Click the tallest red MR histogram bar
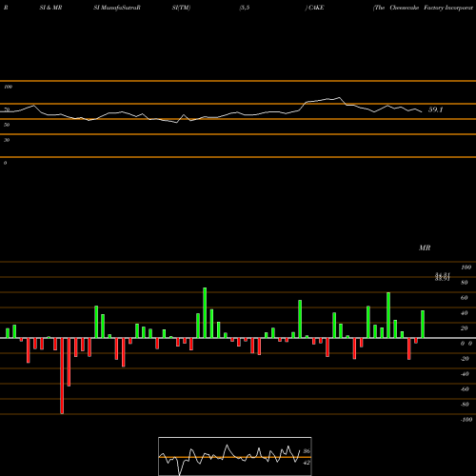The height and width of the screenshot is (476, 476). pyautogui.click(x=62, y=376)
